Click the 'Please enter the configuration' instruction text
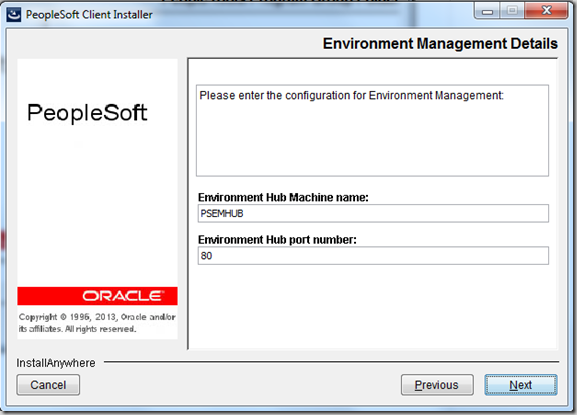 (x=351, y=96)
